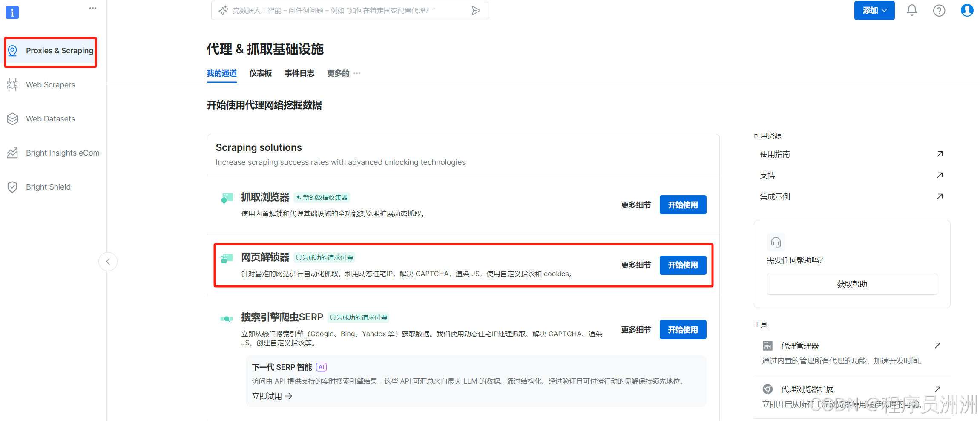980x421 pixels.
Task: Open the 代理浏览器扩展 tool link
Action: click(x=807, y=389)
